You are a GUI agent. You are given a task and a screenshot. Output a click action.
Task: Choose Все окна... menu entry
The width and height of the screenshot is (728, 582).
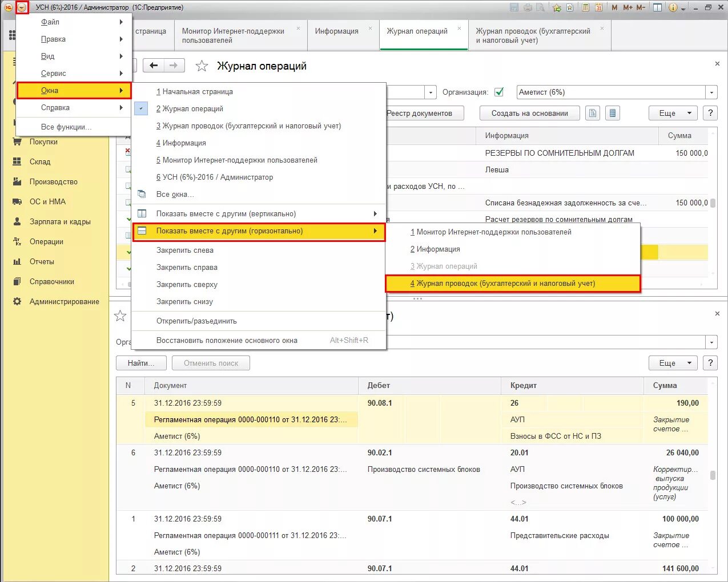[259, 194]
